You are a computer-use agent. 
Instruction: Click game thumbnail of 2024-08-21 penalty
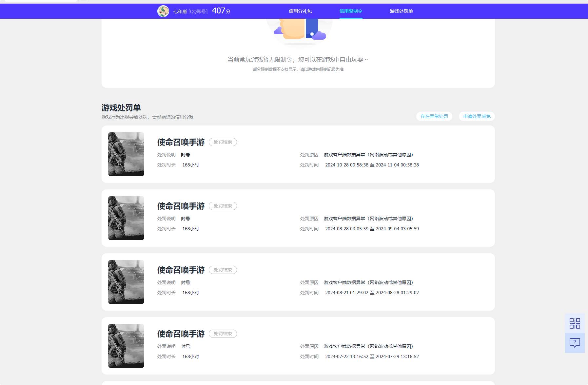pos(126,282)
